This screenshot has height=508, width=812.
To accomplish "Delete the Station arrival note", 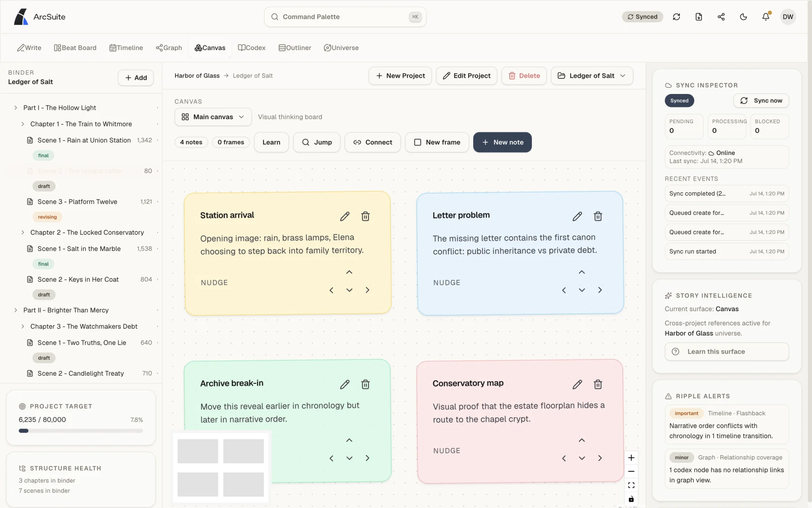I will coord(365,216).
